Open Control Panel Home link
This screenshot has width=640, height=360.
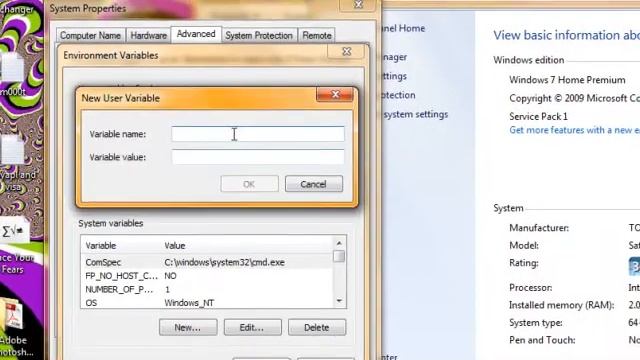pos(402,28)
